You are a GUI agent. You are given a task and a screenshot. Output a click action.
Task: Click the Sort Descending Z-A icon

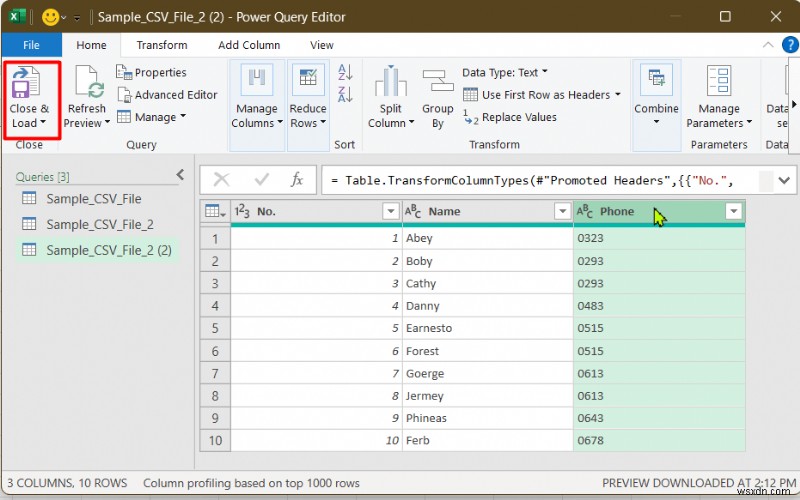pyautogui.click(x=345, y=94)
